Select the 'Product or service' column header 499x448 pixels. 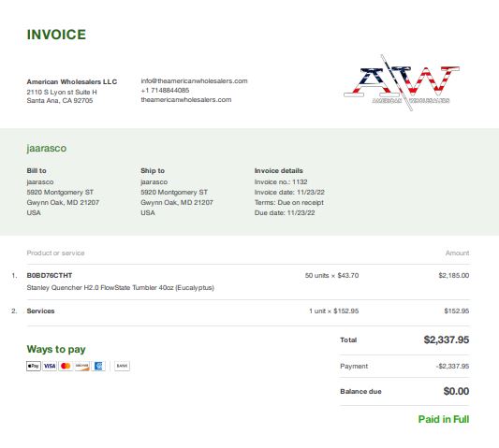point(55,253)
